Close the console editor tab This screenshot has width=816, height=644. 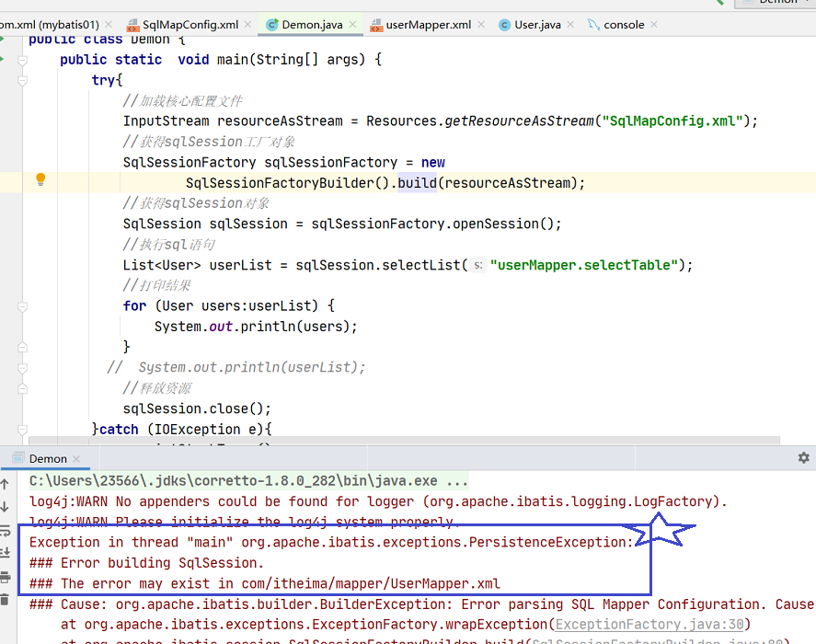pyautogui.click(x=654, y=25)
